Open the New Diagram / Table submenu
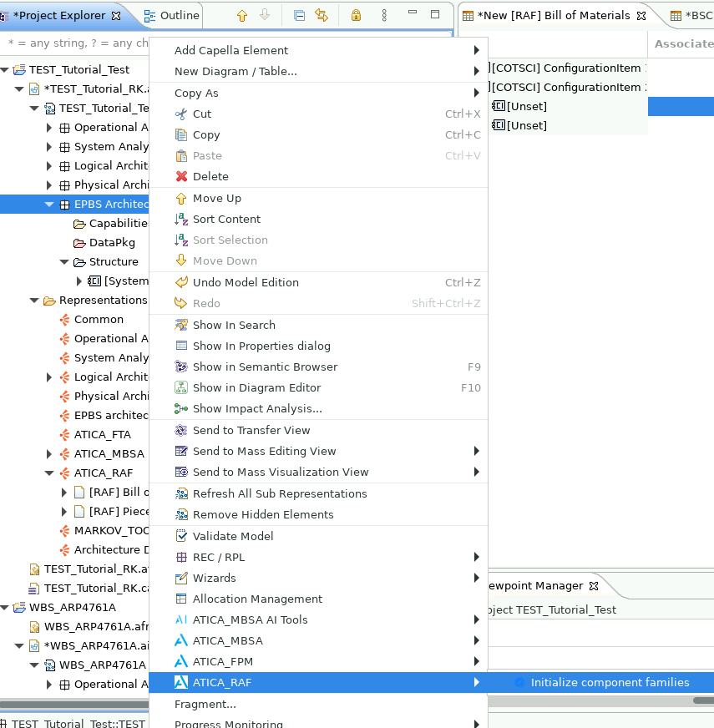The height and width of the screenshot is (728, 714). point(319,71)
